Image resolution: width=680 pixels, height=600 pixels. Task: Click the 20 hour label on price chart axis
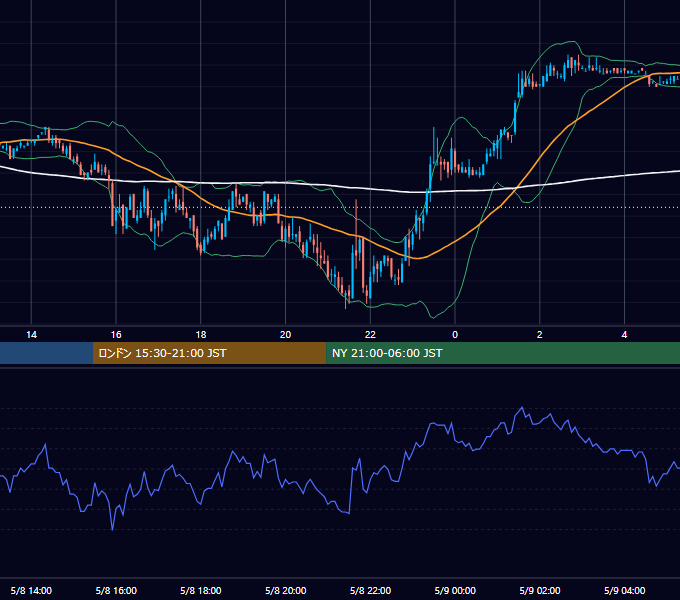point(285,335)
